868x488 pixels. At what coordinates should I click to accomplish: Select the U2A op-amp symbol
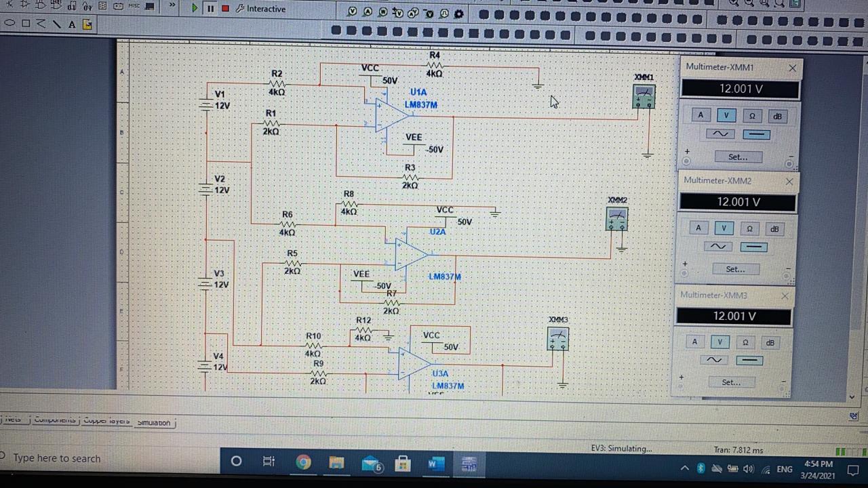pos(411,255)
